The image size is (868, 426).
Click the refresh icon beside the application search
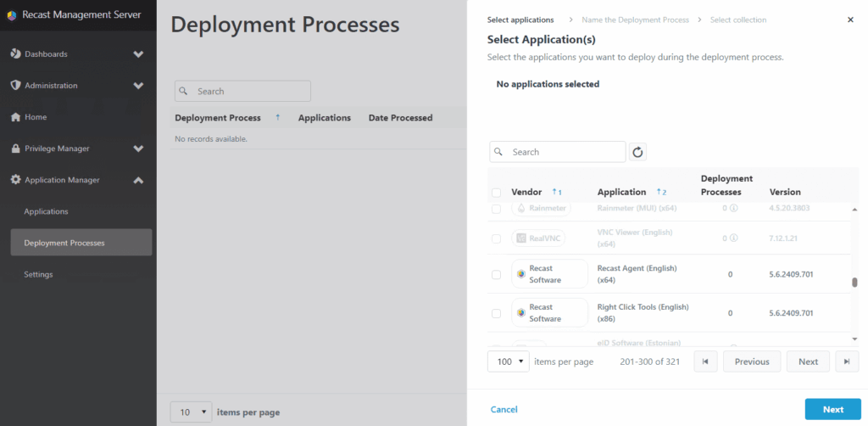click(x=638, y=152)
